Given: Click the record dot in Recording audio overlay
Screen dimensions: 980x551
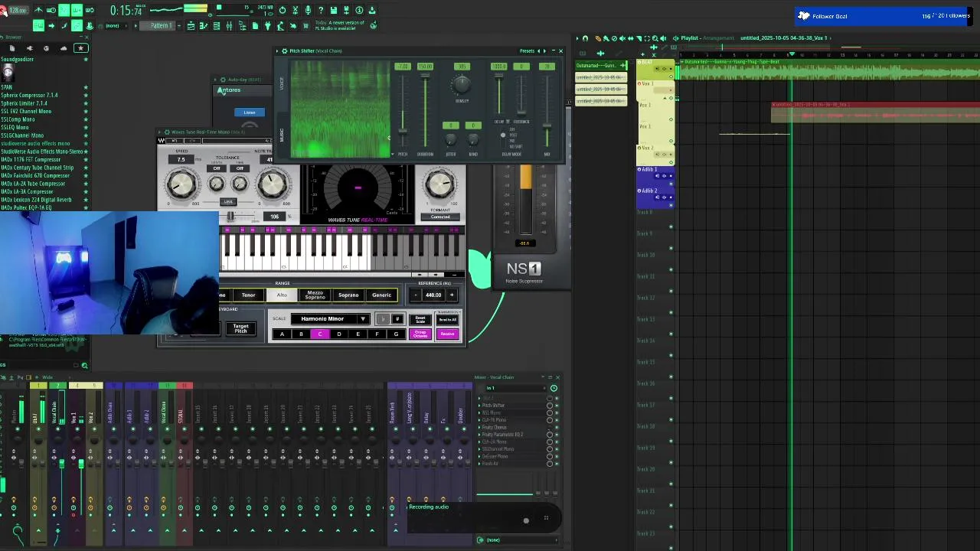Looking at the screenshot, I should tap(526, 520).
